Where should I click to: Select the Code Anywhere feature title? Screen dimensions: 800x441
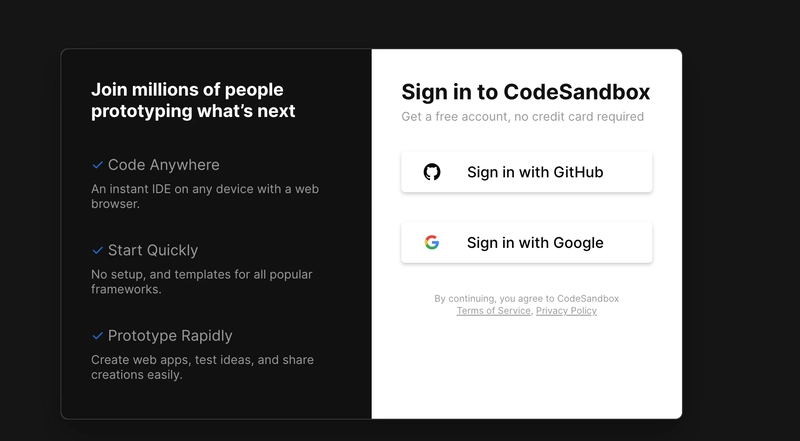click(x=163, y=165)
